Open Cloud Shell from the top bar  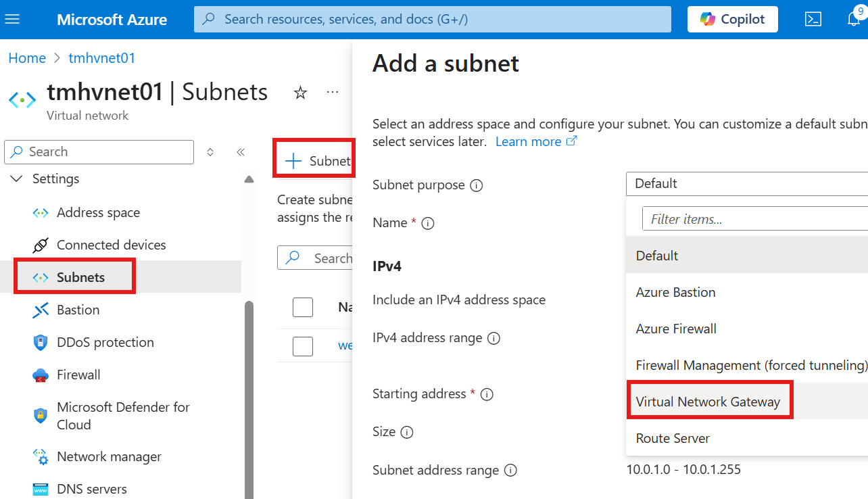tap(813, 19)
